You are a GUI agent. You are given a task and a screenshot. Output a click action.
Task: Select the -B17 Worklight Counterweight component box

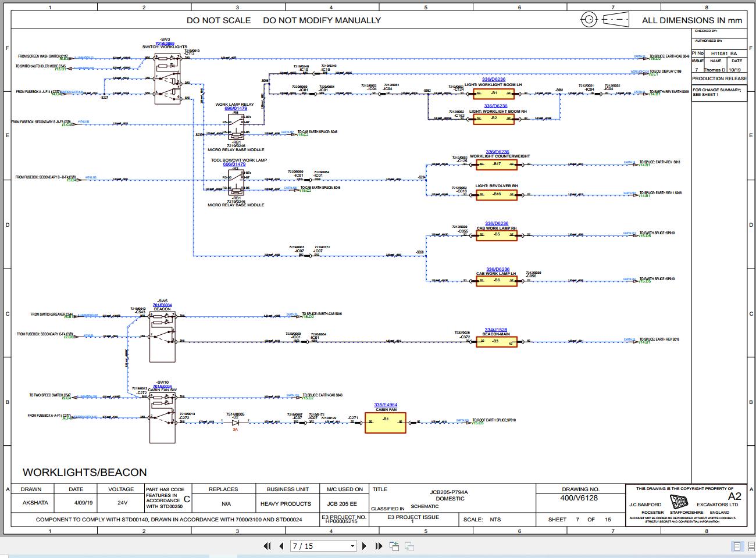coord(496,164)
